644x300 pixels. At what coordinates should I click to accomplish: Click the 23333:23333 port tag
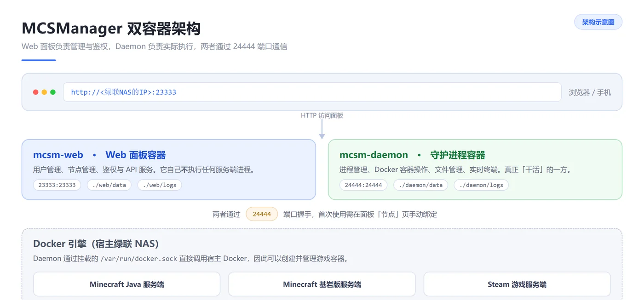coord(57,185)
